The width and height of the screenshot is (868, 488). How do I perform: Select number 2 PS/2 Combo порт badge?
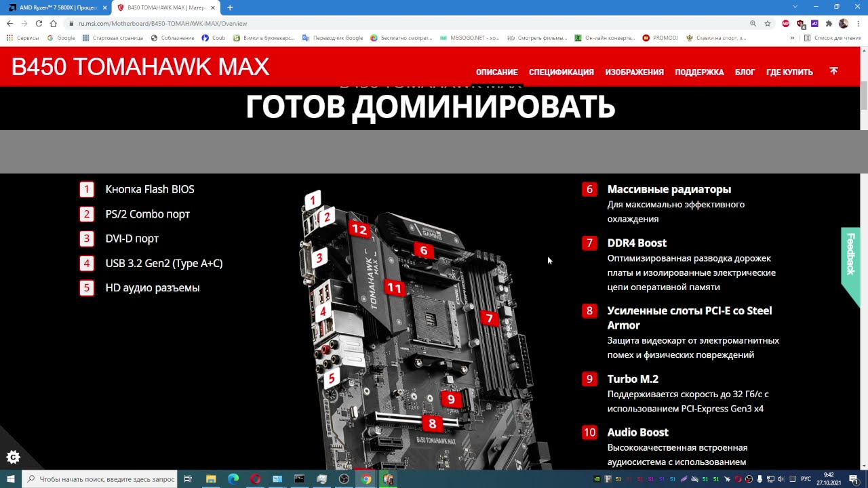(x=86, y=214)
